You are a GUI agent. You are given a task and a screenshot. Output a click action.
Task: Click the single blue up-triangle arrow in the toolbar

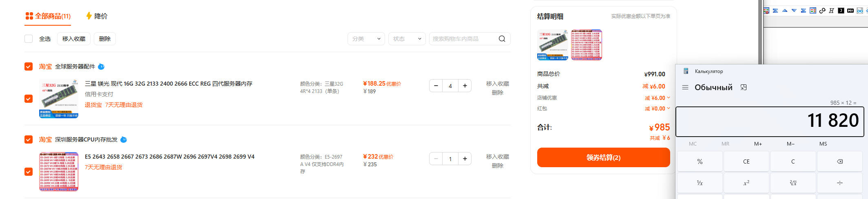[x=785, y=11]
